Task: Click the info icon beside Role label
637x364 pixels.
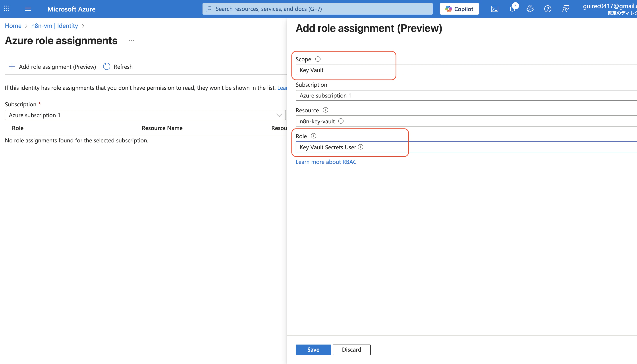Action: pyautogui.click(x=313, y=136)
